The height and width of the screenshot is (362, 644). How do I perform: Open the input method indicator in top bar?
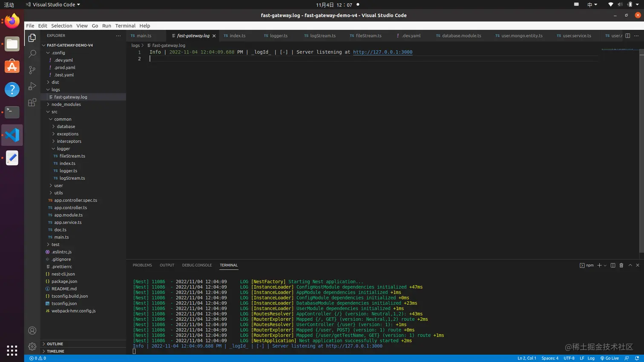tap(592, 5)
